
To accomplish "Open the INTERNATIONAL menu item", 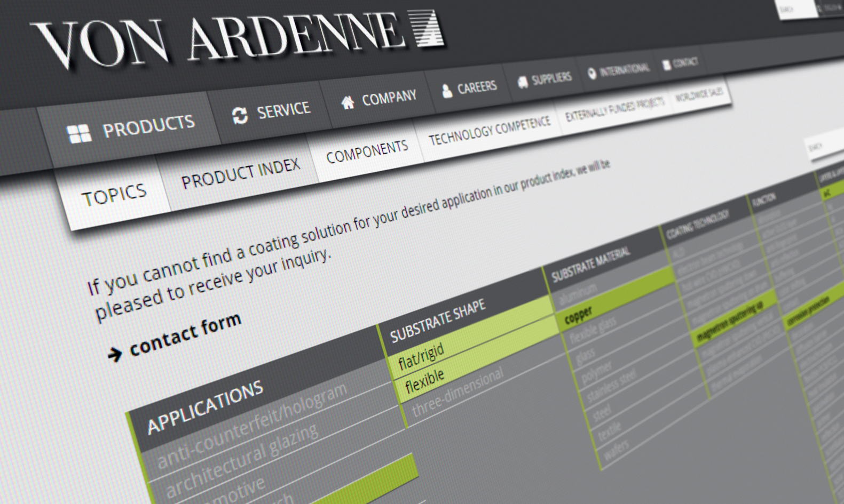I will 619,71.
